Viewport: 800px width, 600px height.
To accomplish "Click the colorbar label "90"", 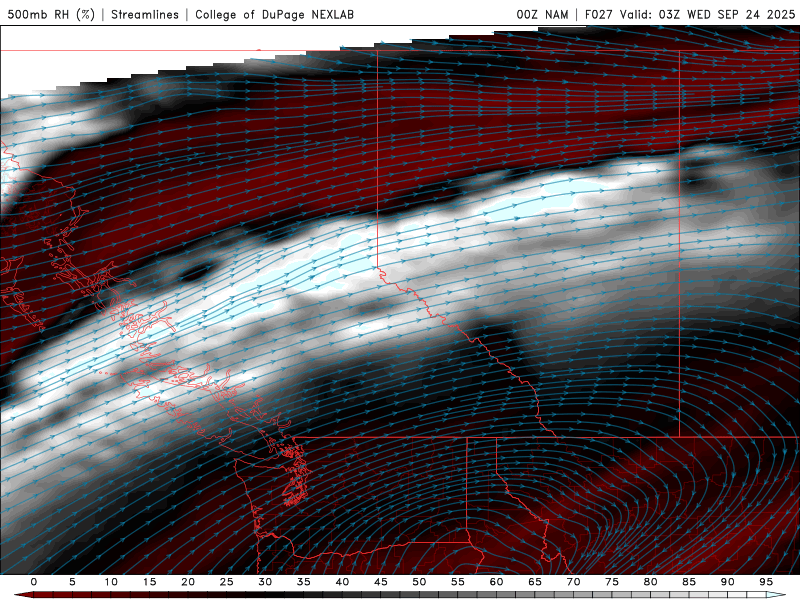I will pyautogui.click(x=728, y=582).
